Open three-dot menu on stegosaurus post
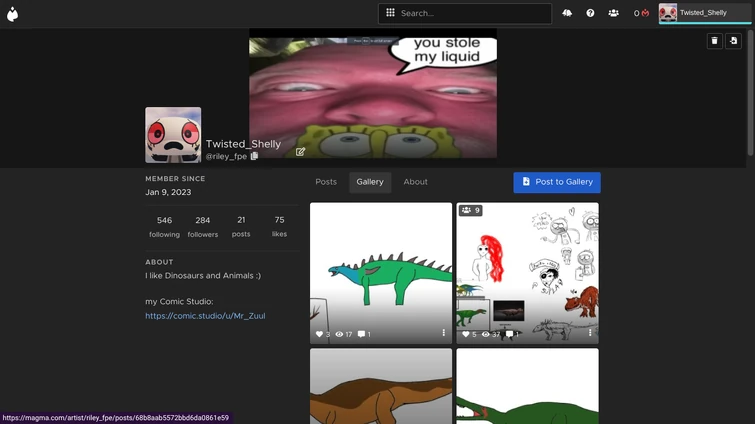Screen dimensions: 755x424 pyautogui.click(x=443, y=333)
